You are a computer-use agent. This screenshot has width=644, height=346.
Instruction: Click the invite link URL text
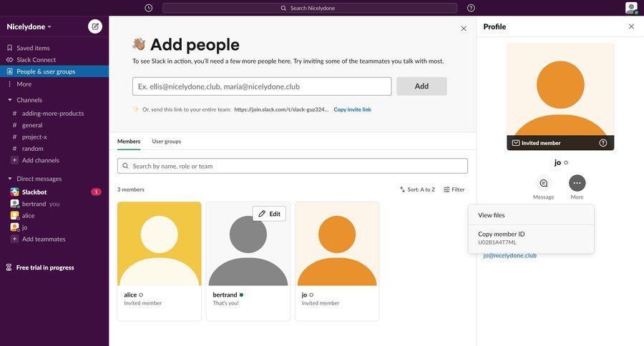[281, 109]
